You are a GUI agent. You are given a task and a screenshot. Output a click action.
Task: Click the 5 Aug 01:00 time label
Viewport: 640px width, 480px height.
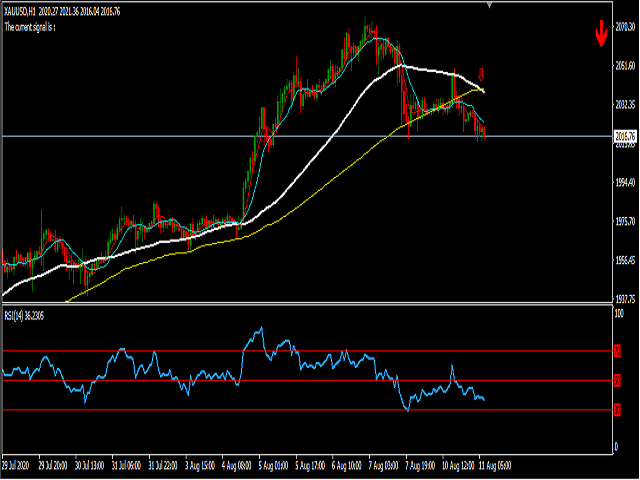[x=273, y=466]
